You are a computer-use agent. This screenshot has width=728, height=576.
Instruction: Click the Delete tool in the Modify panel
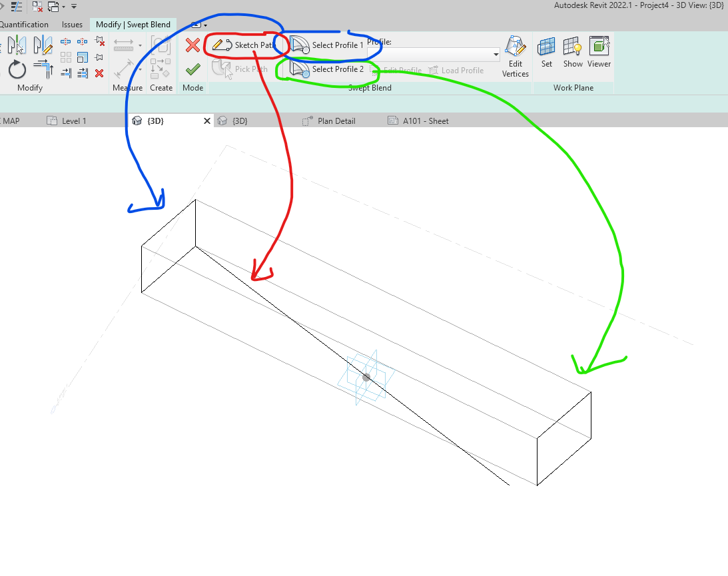(x=100, y=73)
